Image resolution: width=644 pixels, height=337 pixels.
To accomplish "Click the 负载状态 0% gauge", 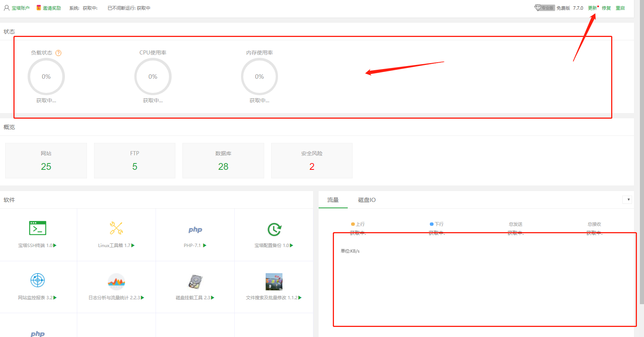I will pyautogui.click(x=46, y=77).
